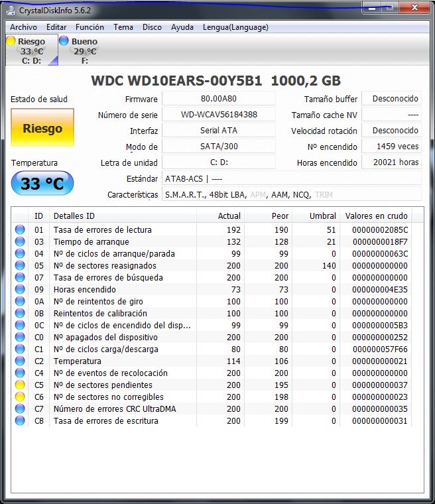Click the Tamaño cache NV field

coord(392,115)
